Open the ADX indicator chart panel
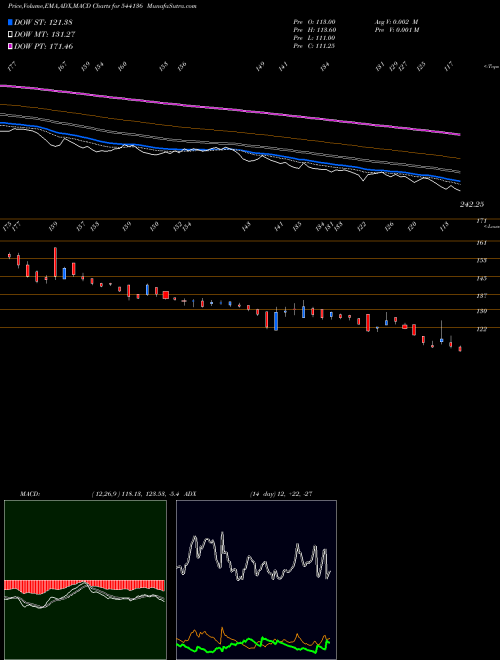 [x=256, y=580]
